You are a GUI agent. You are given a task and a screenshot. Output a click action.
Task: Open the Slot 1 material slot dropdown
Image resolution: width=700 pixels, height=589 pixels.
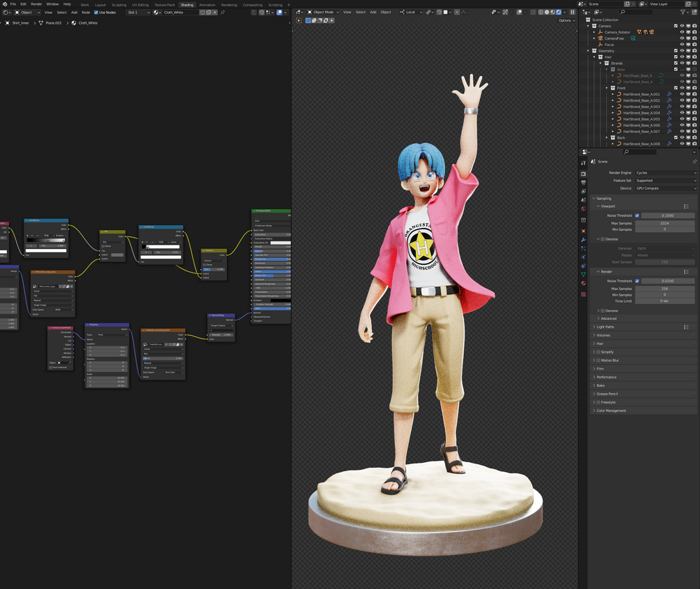(x=139, y=13)
